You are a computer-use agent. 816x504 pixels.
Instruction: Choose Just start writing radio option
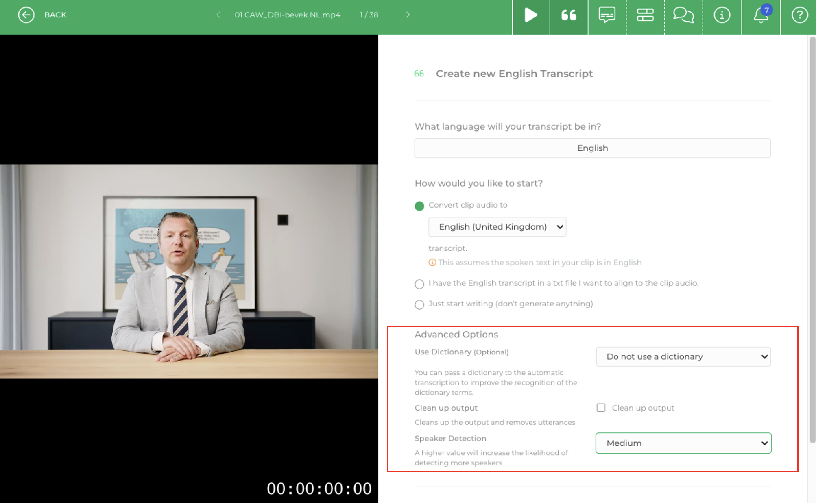tap(419, 304)
